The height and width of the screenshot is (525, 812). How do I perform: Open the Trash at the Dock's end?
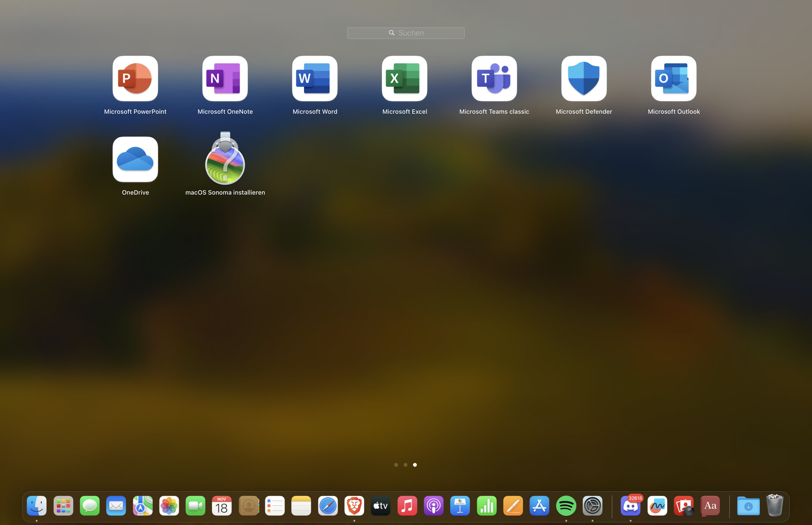click(x=775, y=506)
